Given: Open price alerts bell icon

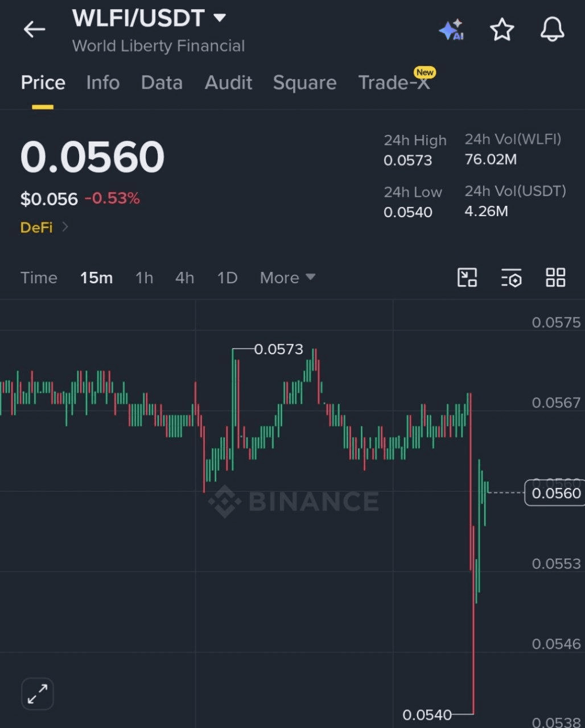Looking at the screenshot, I should (x=552, y=30).
